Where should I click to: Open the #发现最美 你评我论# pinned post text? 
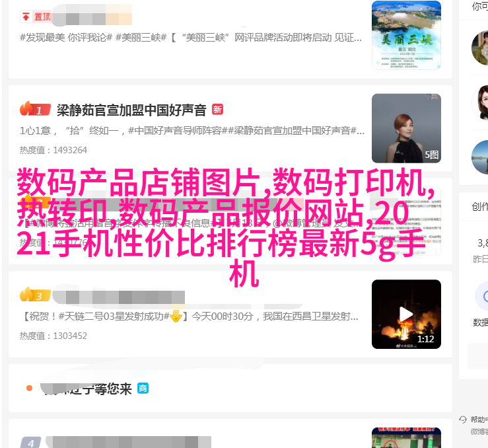(x=191, y=38)
